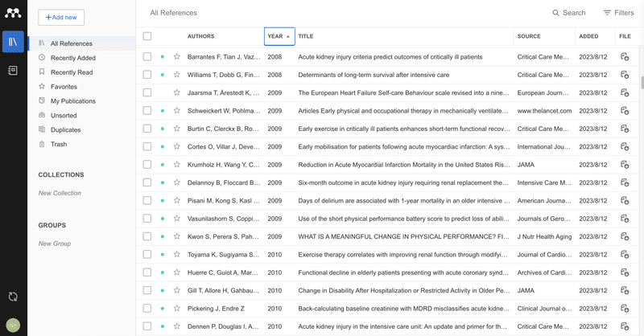
Task: Tick the select-all references checkbox
Action: point(147,36)
